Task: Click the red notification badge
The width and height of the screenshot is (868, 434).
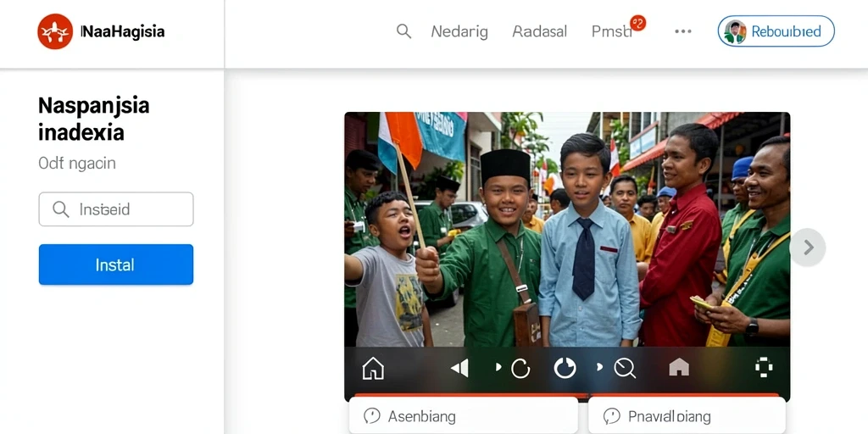Action: [637, 23]
